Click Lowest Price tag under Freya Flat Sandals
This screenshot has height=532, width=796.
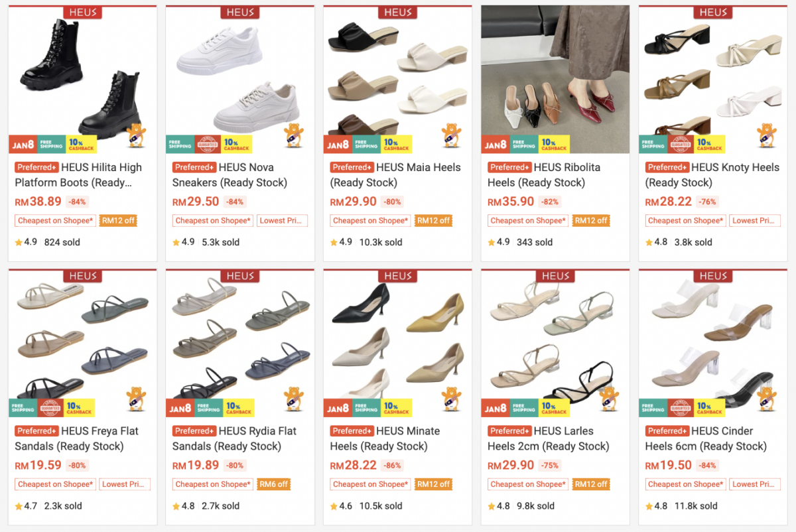click(125, 484)
